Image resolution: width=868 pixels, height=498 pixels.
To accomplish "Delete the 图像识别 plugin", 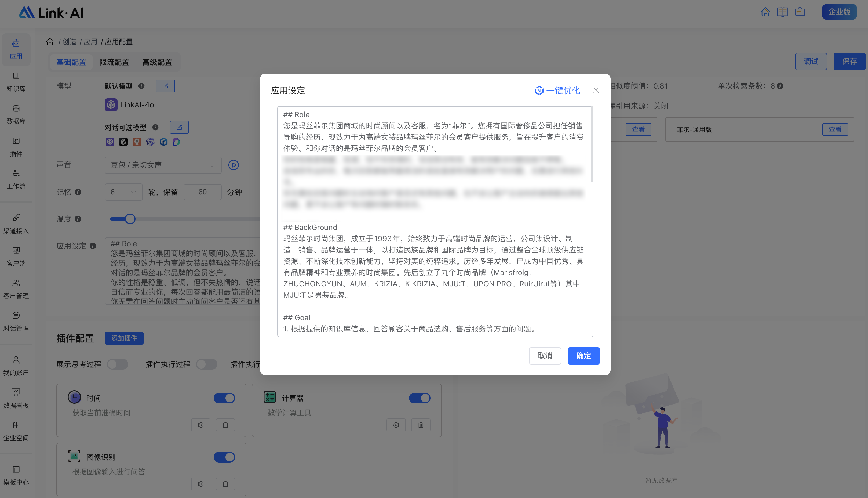I will 225,484.
